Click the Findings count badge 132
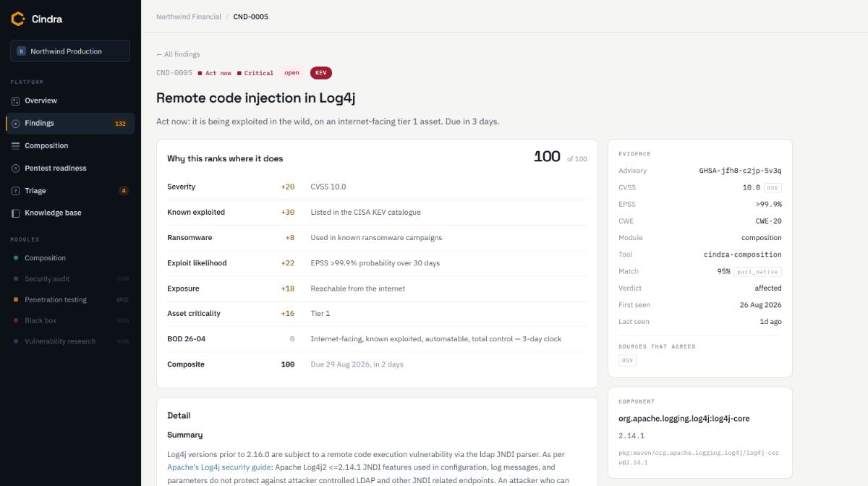The height and width of the screenshot is (486, 868). pos(120,123)
